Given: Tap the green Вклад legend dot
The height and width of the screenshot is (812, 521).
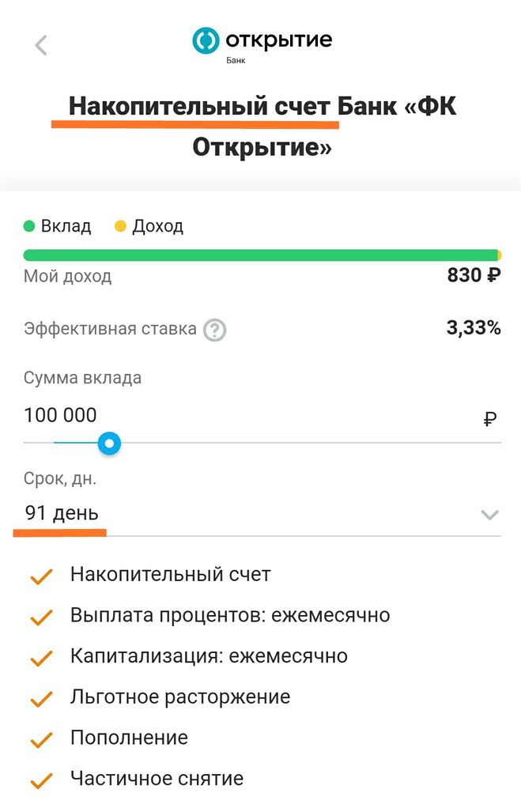Looking at the screenshot, I should (29, 227).
